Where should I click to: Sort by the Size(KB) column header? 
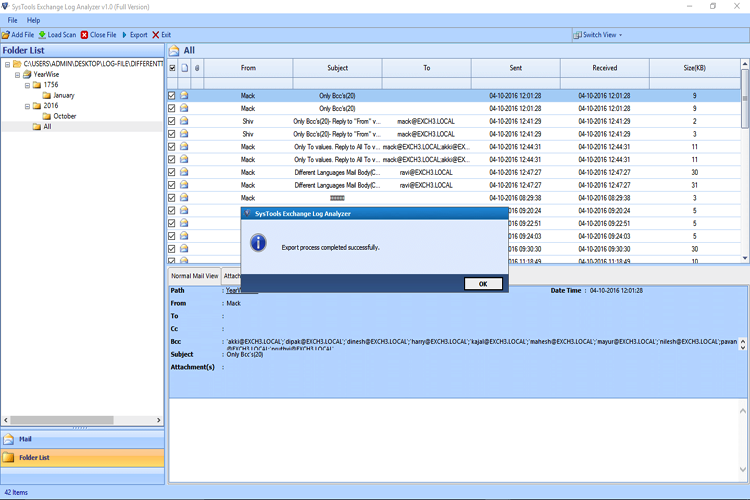click(695, 68)
